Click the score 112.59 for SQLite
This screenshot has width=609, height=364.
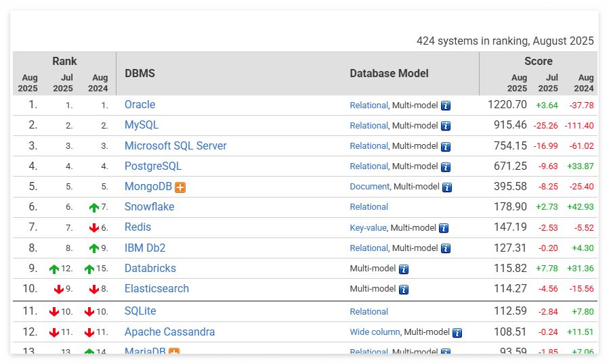510,311
